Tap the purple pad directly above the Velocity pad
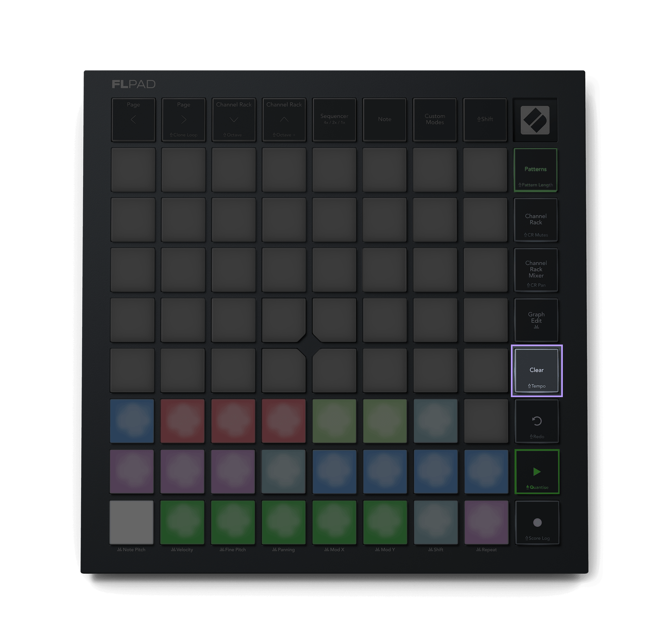Viewport: 669px width, 644px height. (182, 471)
